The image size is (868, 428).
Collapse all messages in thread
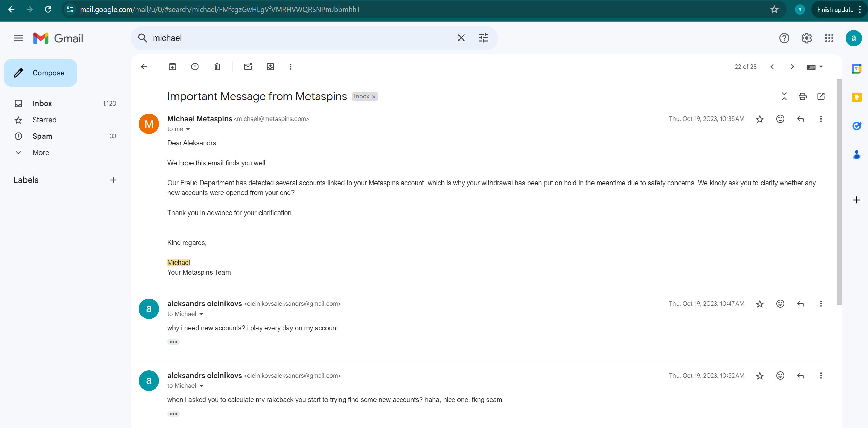coord(784,96)
